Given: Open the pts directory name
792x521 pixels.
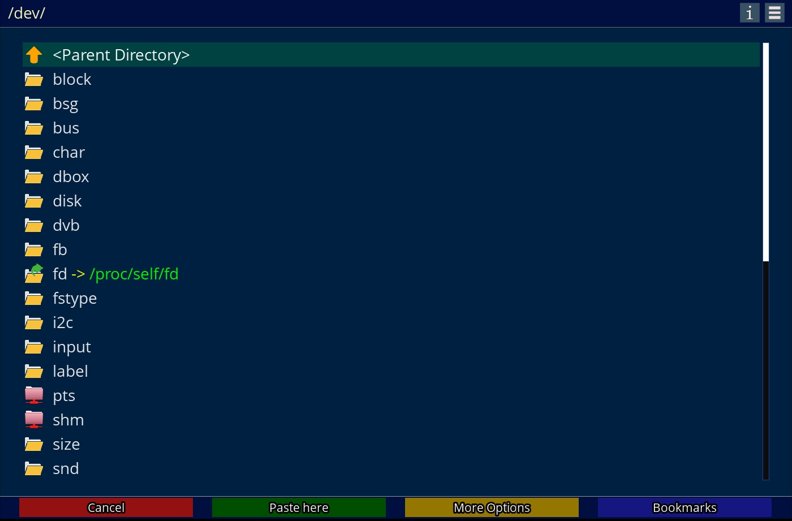Looking at the screenshot, I should click(64, 396).
